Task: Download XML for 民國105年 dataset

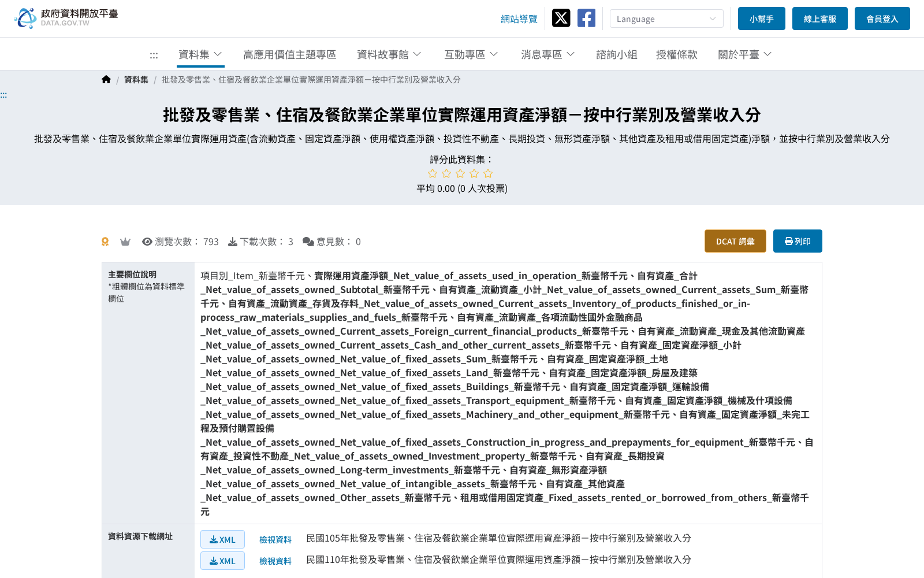Action: [x=222, y=539]
